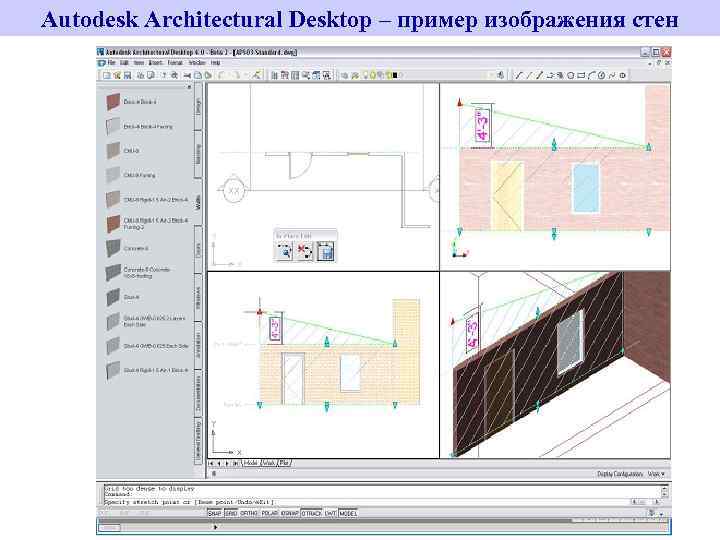720x540 pixels.
Task: Click Discard Changes red X in In-Place Edit
Action: [304, 251]
